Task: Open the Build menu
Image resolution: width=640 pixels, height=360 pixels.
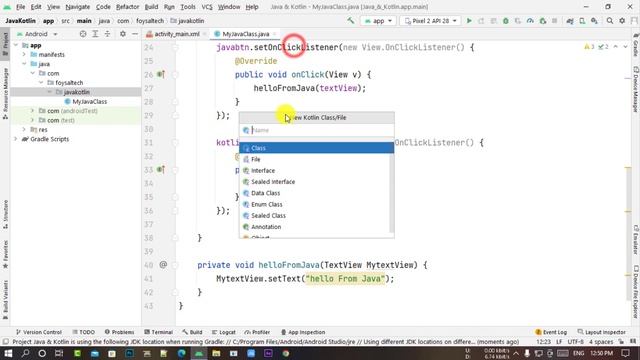Action: (151, 7)
